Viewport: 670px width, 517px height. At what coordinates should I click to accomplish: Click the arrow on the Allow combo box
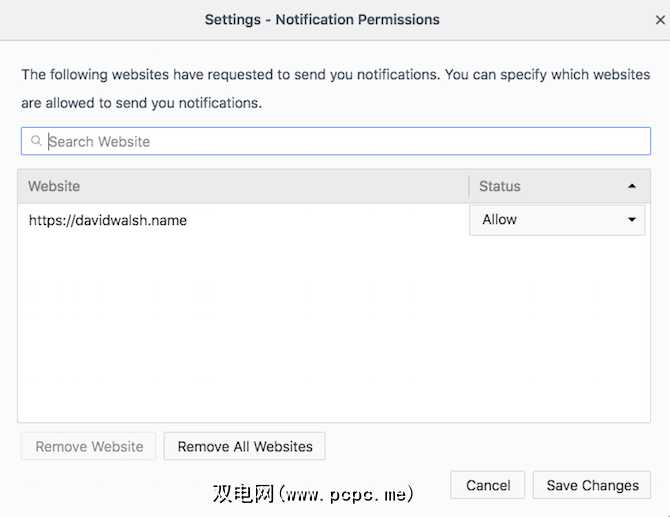(x=632, y=220)
